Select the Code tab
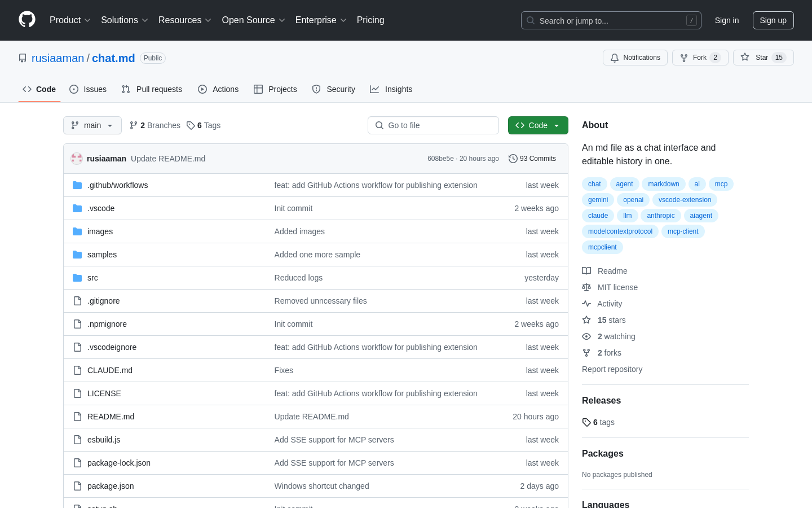The height and width of the screenshot is (508, 812). [x=39, y=89]
